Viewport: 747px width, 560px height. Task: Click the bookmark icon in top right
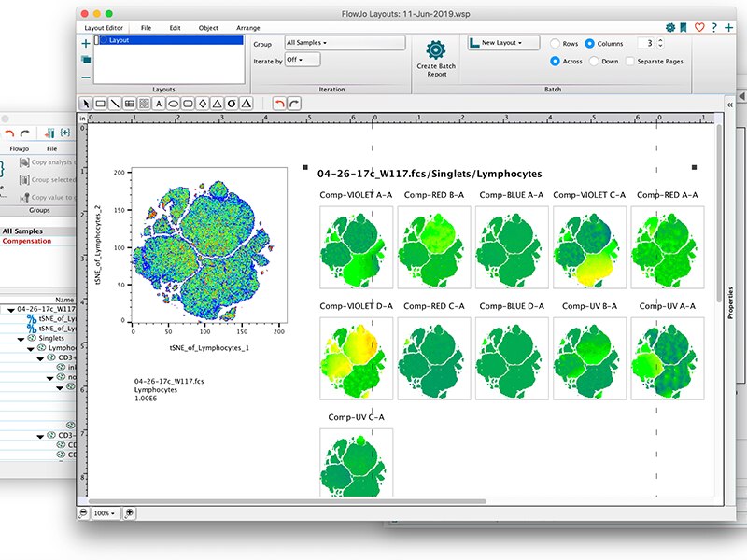pos(684,28)
